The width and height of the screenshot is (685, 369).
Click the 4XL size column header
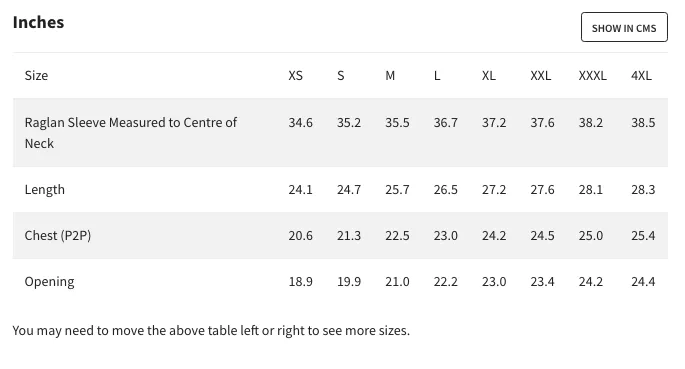tap(641, 76)
